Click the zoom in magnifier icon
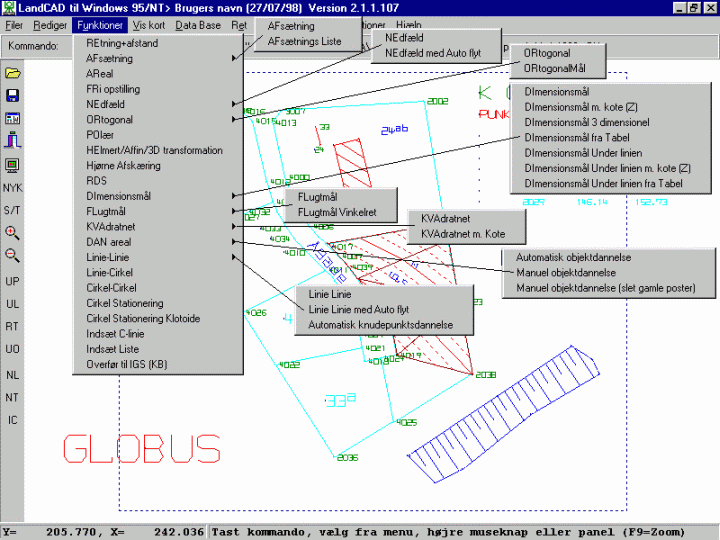 coord(13,232)
